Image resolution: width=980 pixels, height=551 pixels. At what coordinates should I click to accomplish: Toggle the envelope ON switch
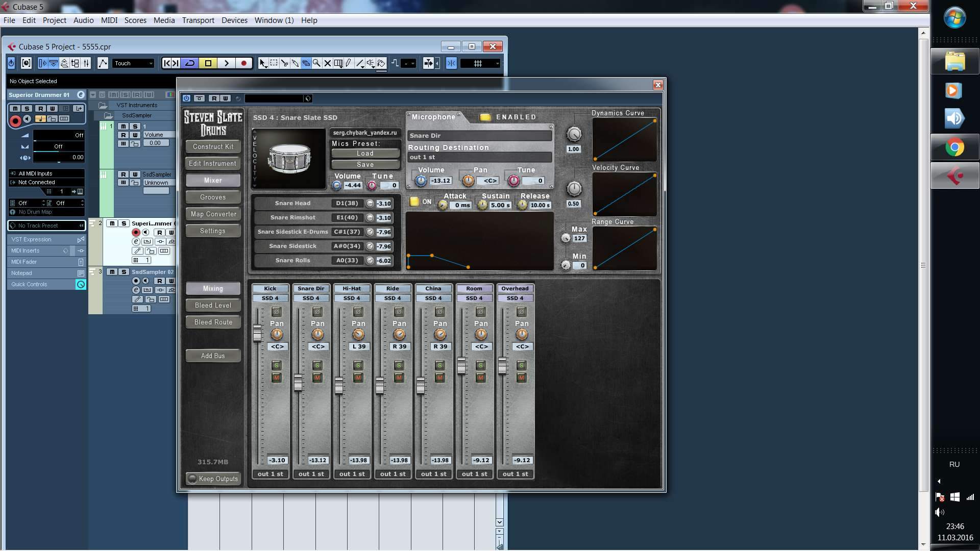coord(414,202)
